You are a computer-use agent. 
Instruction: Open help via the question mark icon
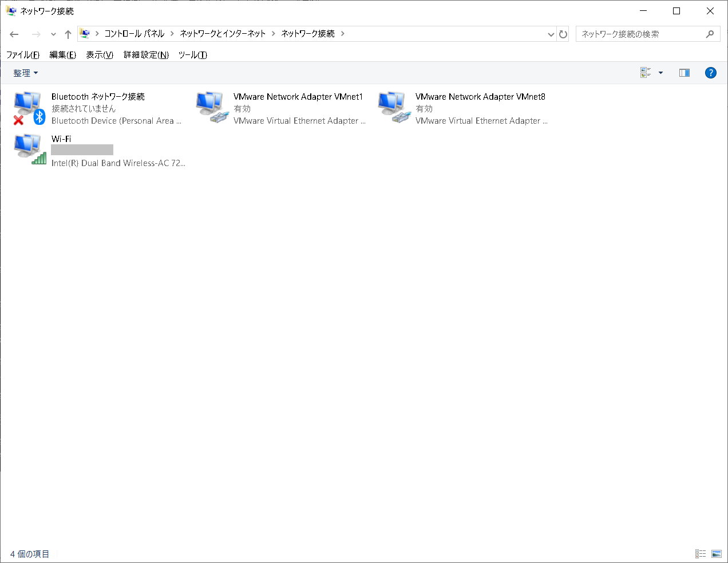[x=711, y=73]
